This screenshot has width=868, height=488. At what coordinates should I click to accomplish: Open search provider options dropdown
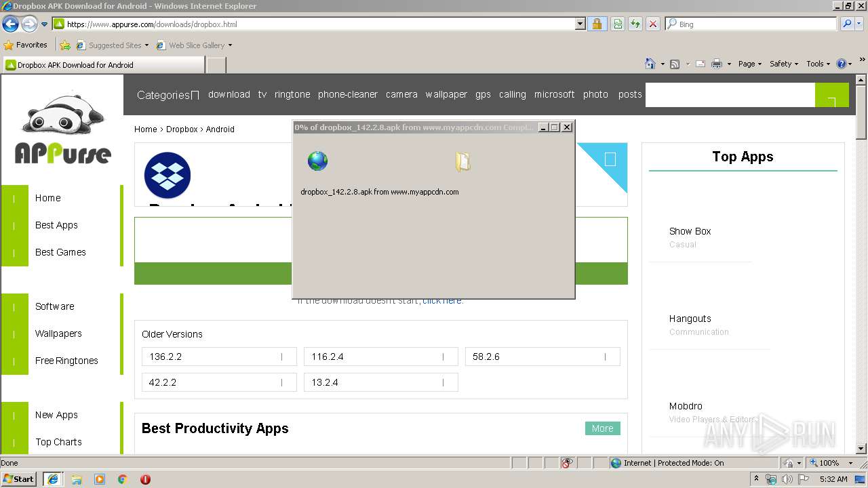[859, 24]
